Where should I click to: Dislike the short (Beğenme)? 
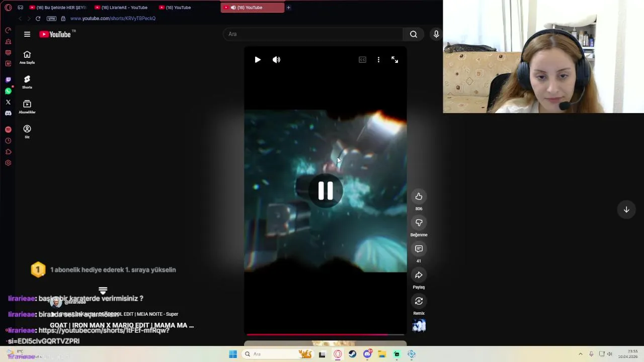click(x=419, y=223)
